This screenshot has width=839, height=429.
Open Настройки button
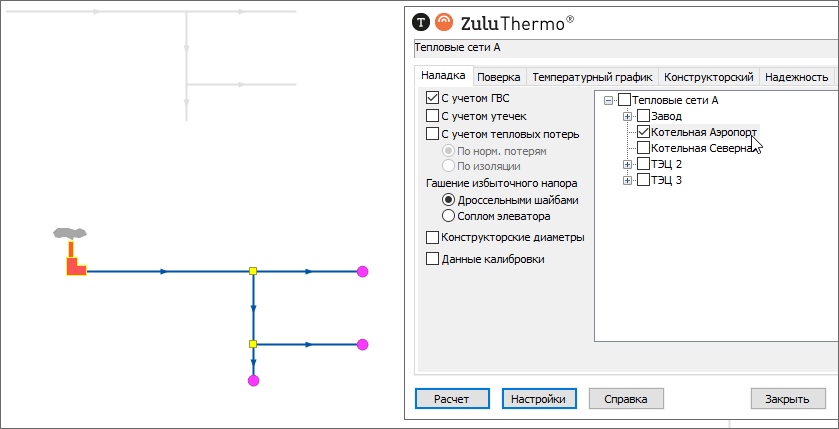[x=539, y=399]
